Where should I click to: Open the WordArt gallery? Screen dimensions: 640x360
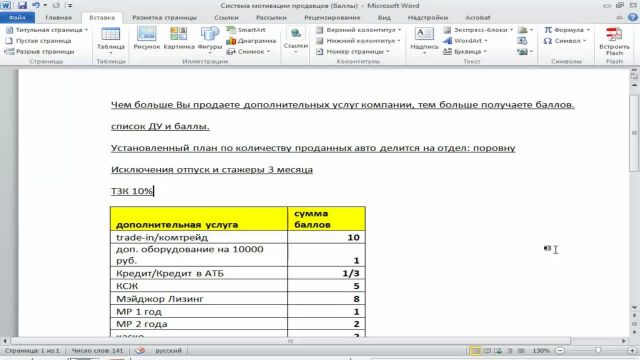pos(465,41)
